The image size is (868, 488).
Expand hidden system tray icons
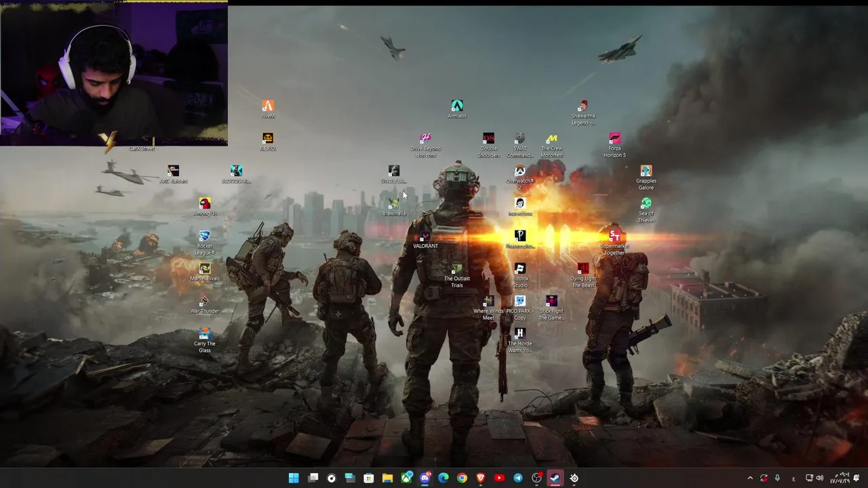[x=750, y=479]
